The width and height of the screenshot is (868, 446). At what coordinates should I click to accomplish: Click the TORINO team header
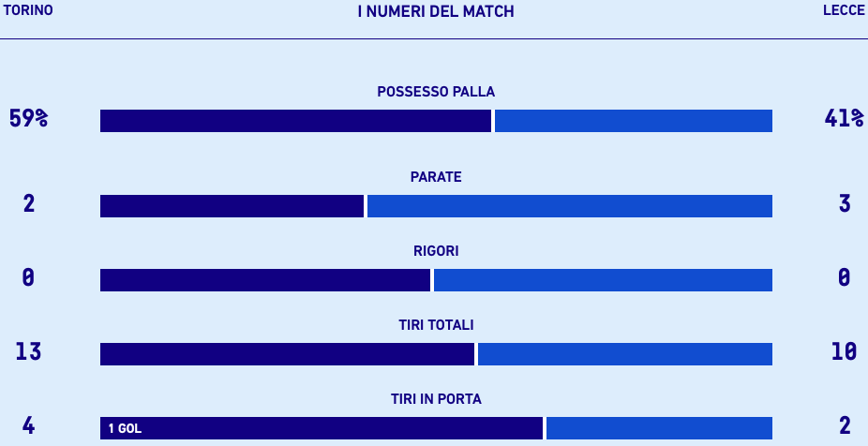click(28, 10)
